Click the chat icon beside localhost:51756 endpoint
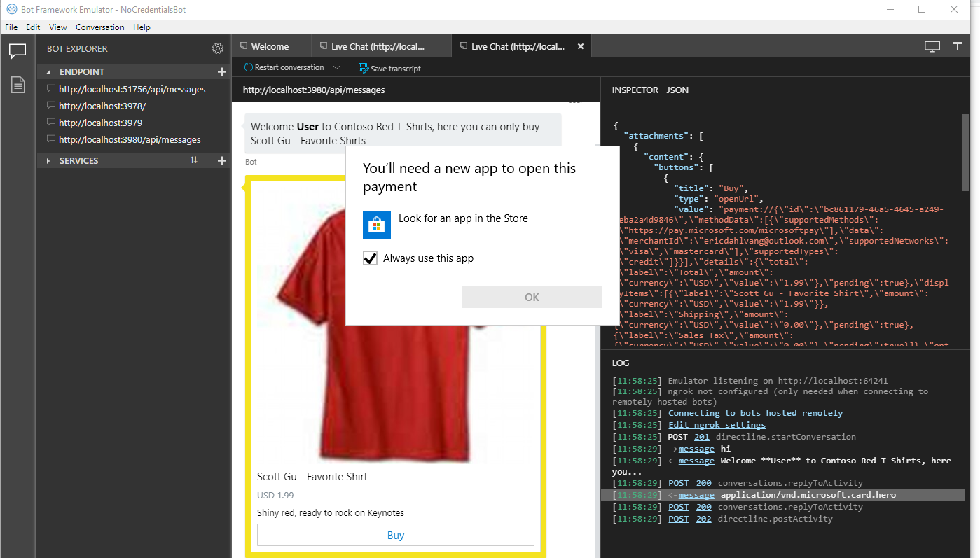 [x=50, y=89]
